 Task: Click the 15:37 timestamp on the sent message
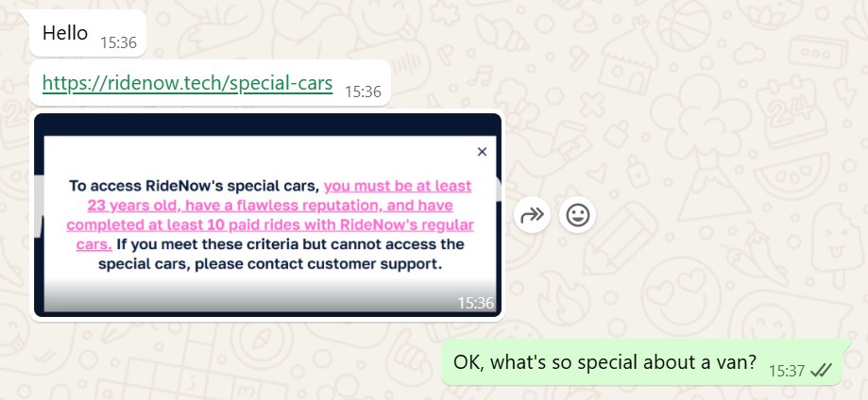(x=787, y=371)
